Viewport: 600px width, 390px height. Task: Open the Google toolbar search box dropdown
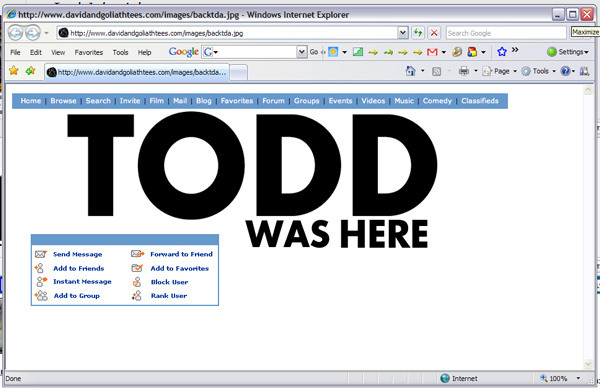click(302, 52)
